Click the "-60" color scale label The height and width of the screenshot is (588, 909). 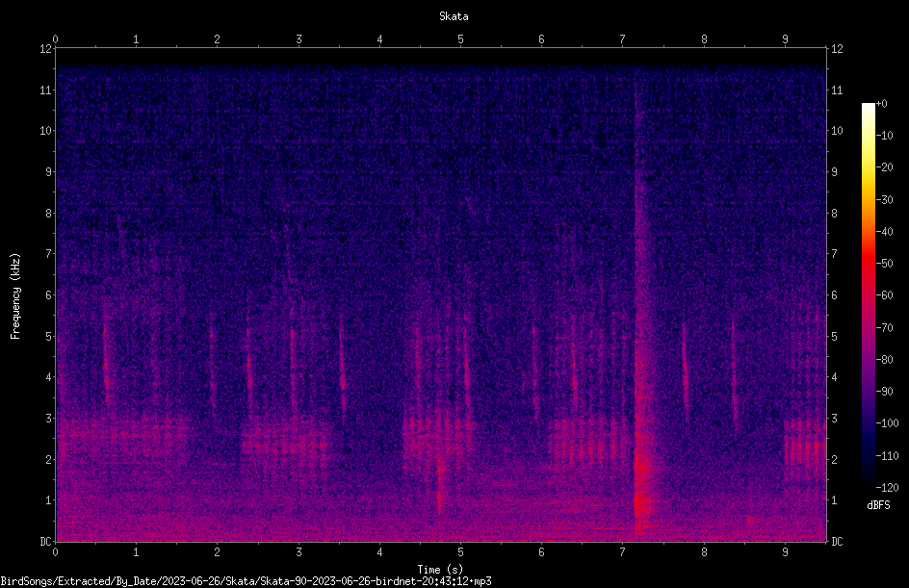click(884, 295)
